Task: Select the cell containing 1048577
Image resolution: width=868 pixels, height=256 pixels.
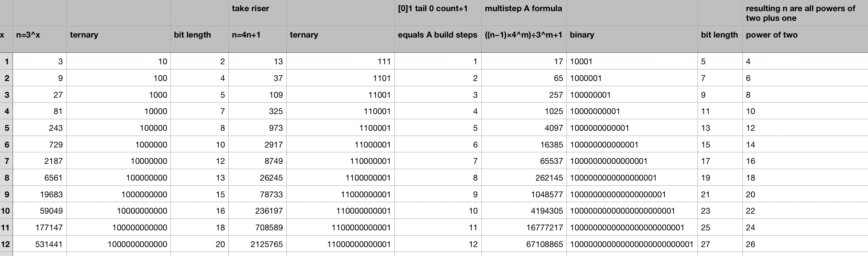Action: pyautogui.click(x=523, y=194)
